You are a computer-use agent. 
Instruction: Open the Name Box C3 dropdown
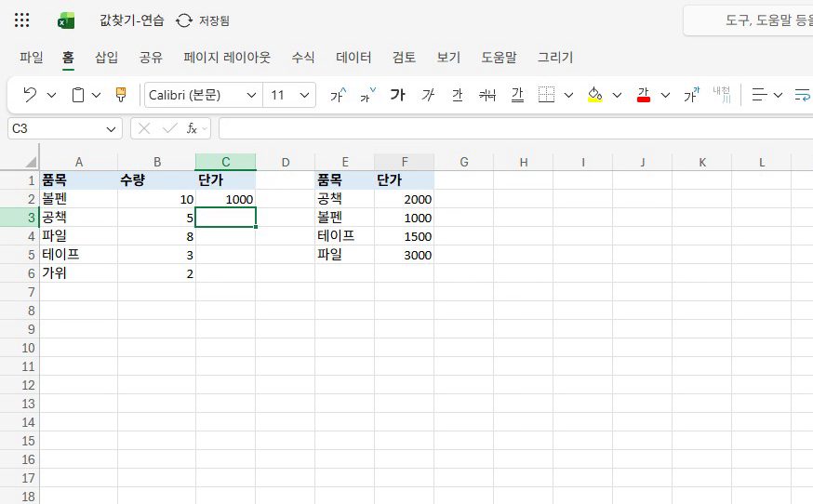(x=111, y=129)
